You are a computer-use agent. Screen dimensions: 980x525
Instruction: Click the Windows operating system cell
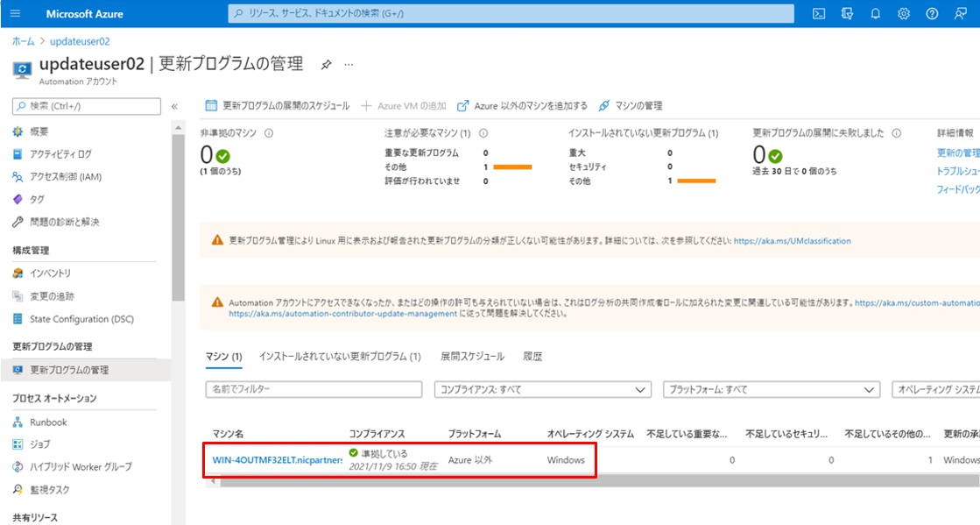pyautogui.click(x=566, y=460)
